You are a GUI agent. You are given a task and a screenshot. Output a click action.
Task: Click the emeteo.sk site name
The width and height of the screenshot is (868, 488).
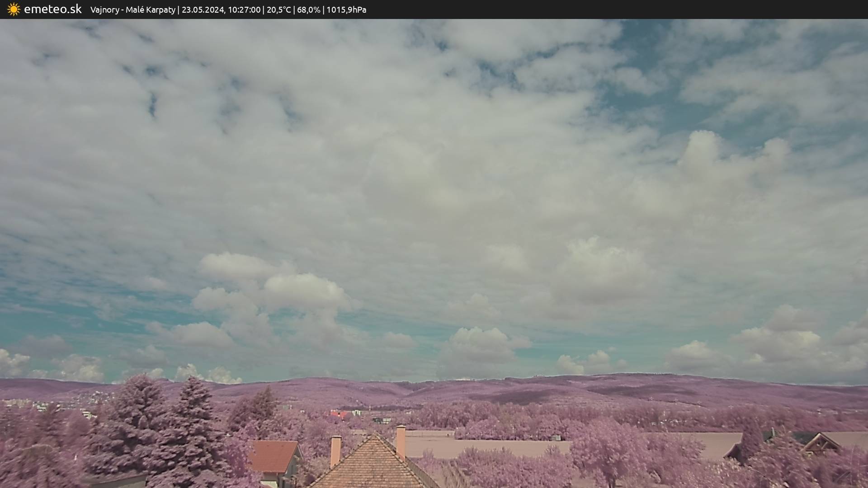(x=53, y=9)
